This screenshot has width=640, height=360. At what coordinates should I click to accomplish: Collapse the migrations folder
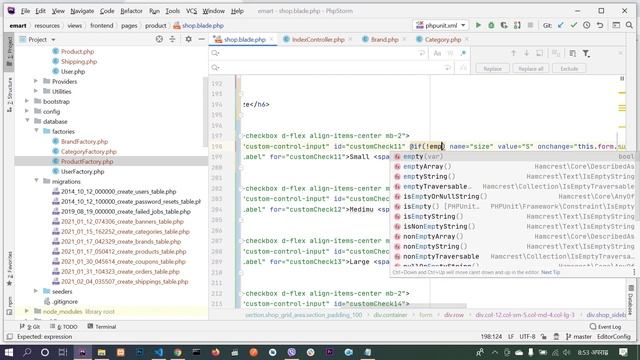coord(36,181)
